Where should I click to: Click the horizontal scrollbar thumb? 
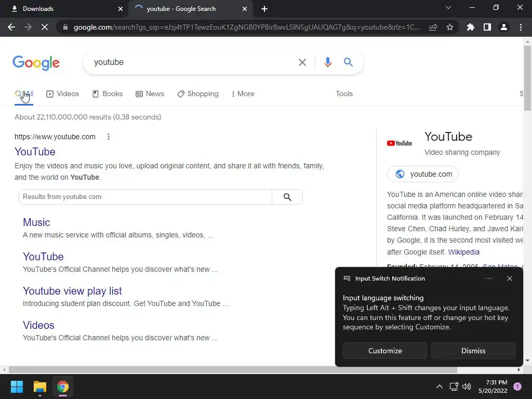(233, 369)
